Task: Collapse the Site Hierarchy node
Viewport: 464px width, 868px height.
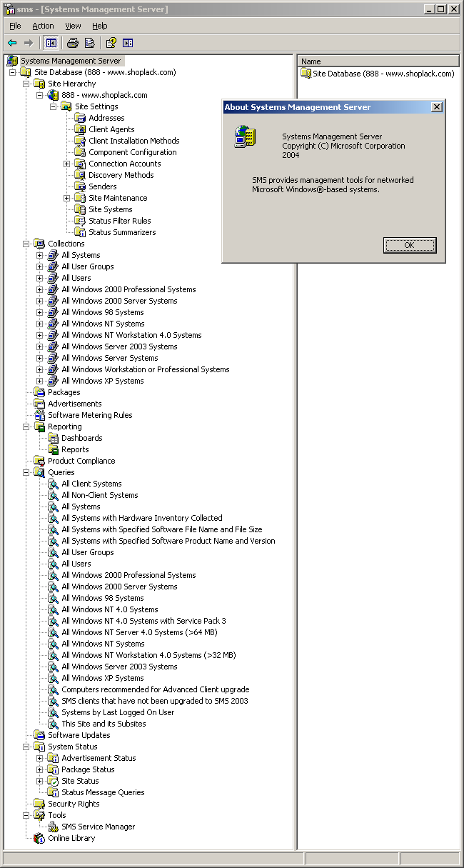Action: click(x=26, y=84)
